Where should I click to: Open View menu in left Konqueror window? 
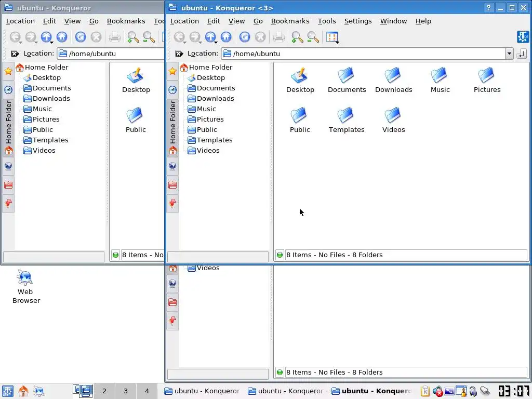click(x=72, y=21)
